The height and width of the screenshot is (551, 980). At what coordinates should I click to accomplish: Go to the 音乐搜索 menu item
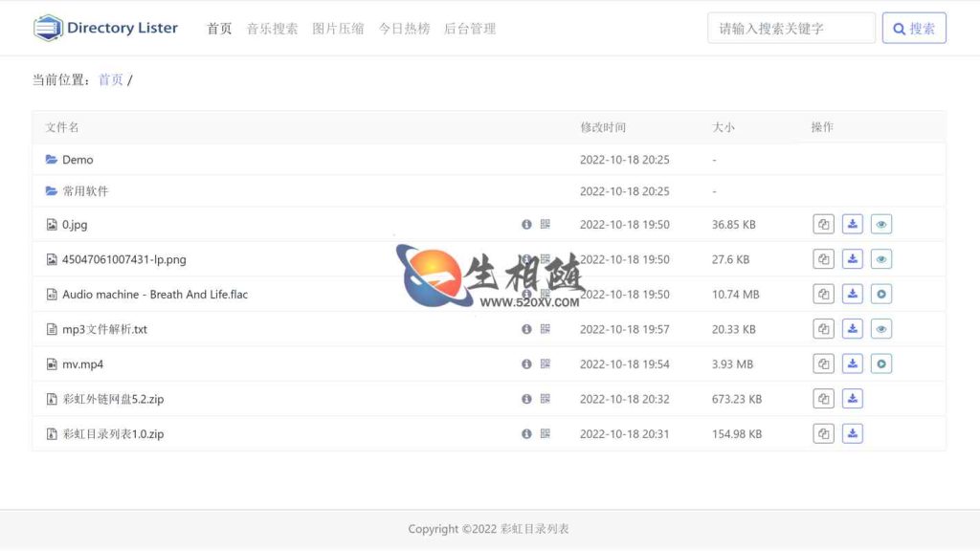pos(272,29)
